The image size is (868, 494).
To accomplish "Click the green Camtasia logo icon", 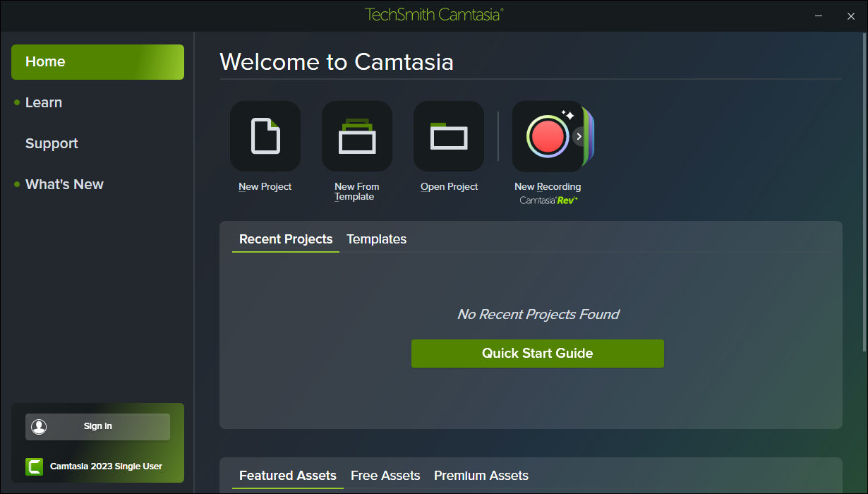I will coord(34,466).
